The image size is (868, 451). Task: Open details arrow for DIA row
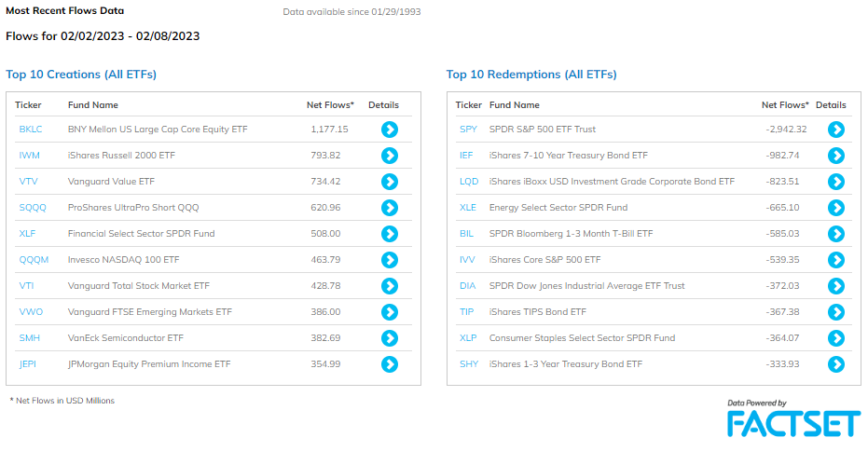point(836,286)
